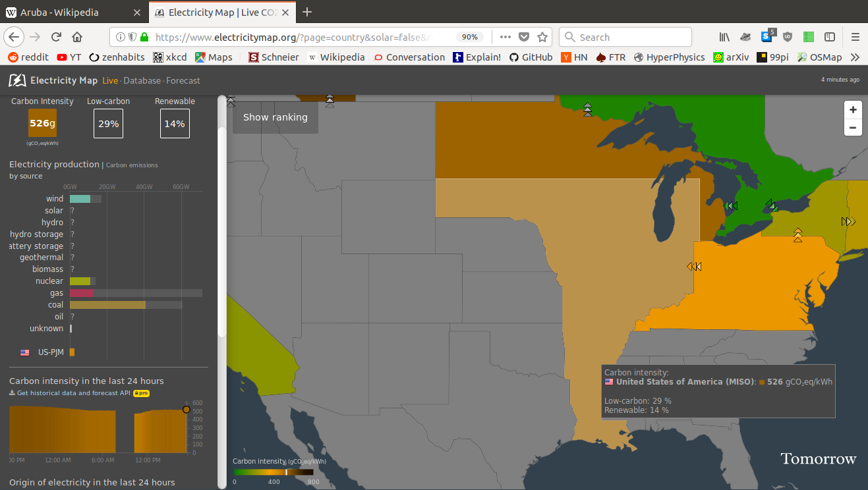Click exchange arrows at New York–Pennsylvania border
Image resolution: width=868 pixels, height=490 pixels.
(797, 235)
